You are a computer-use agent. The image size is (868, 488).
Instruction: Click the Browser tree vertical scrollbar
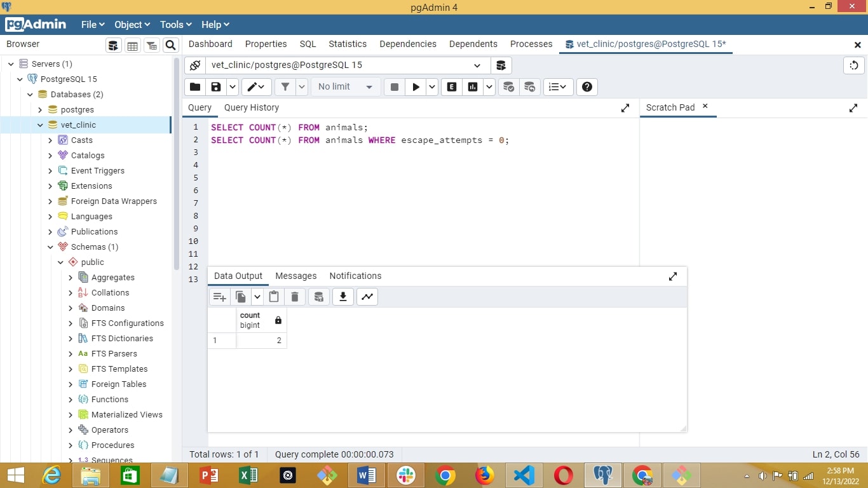click(177, 164)
